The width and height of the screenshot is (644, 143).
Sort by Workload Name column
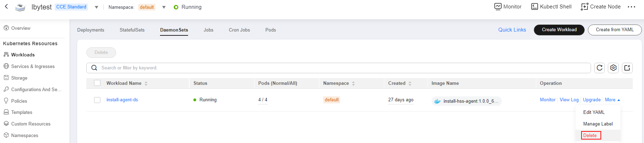(146, 83)
